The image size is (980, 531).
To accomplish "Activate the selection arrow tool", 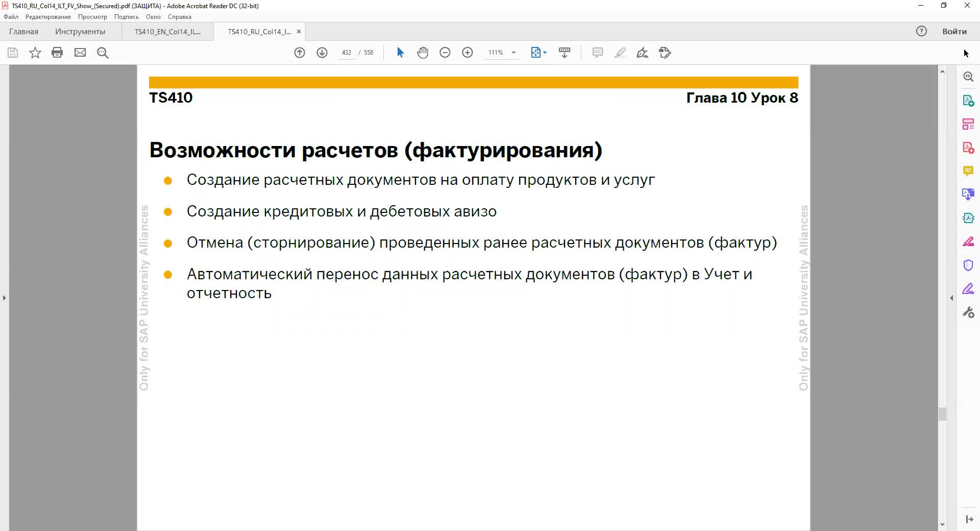I will 400,53.
